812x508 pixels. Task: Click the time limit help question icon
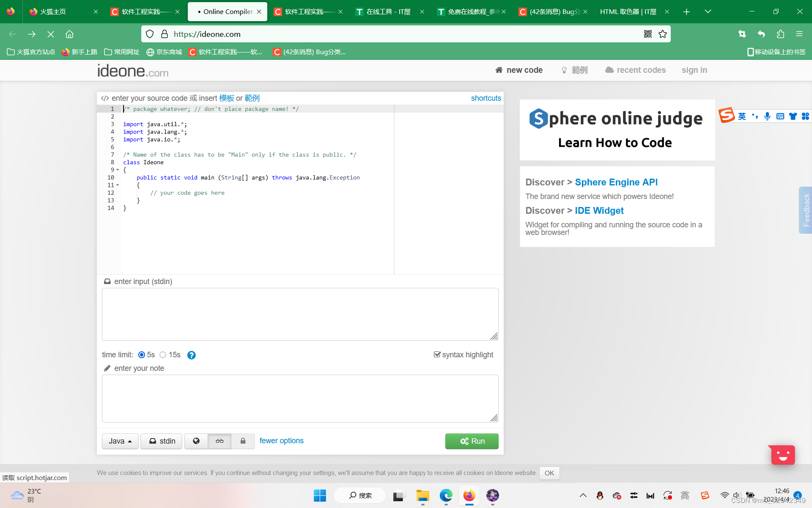pyautogui.click(x=192, y=355)
